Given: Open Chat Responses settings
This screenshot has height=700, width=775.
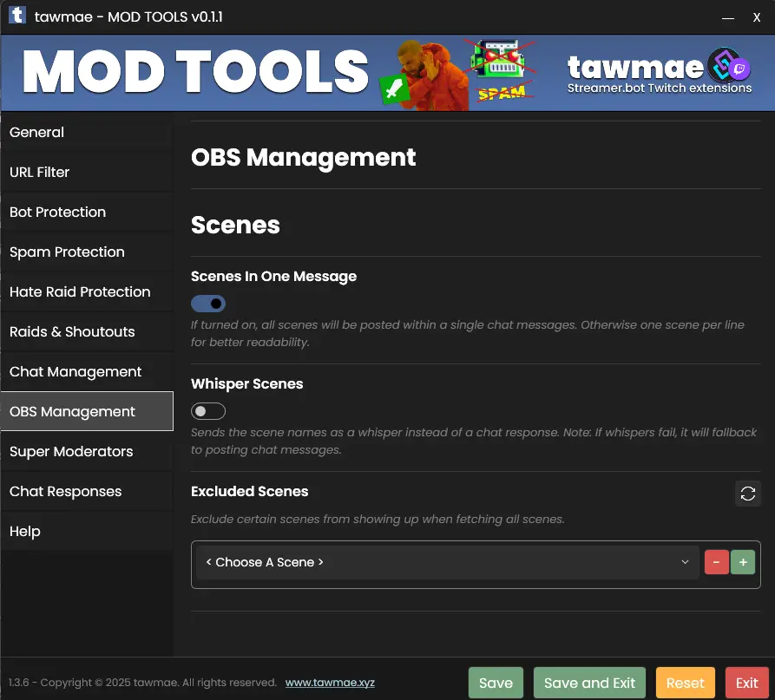Looking at the screenshot, I should click(87, 492).
